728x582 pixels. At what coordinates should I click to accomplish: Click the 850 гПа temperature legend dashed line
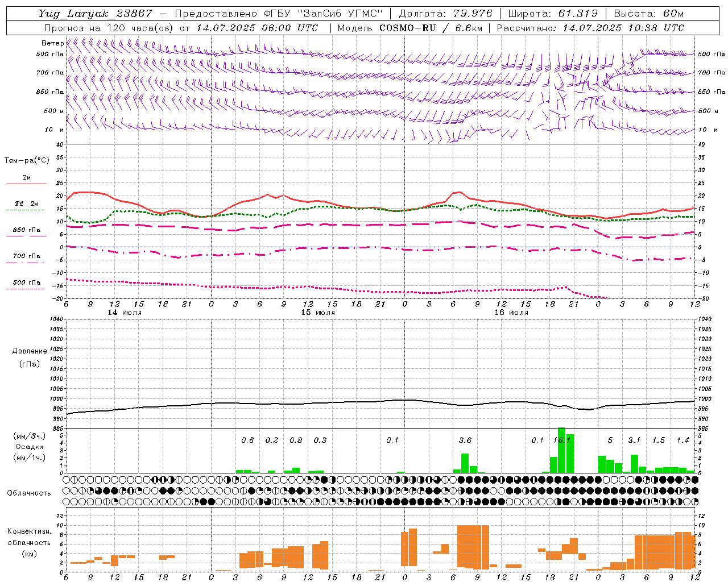point(26,236)
